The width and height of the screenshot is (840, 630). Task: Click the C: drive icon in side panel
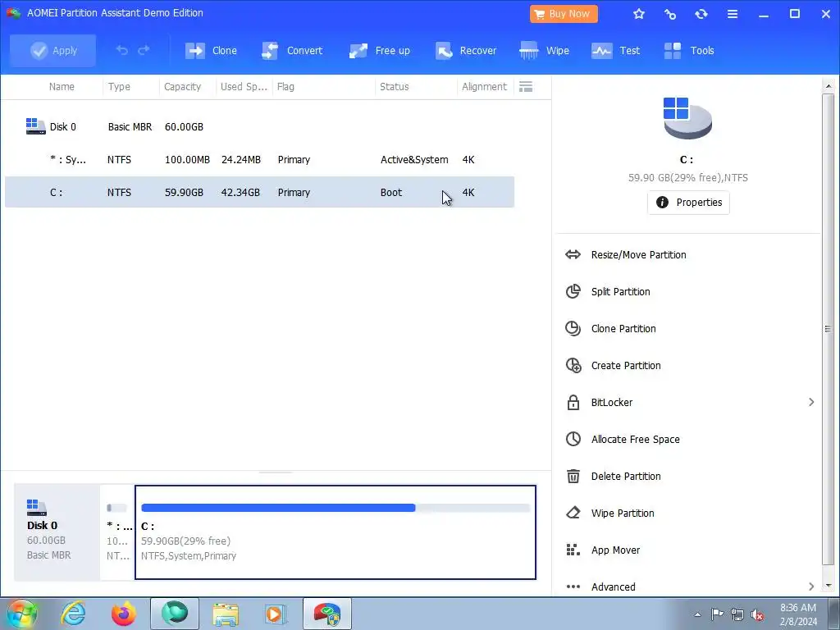coord(687,118)
